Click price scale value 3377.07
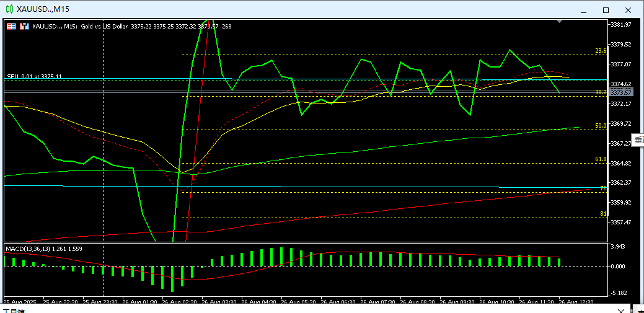The height and width of the screenshot is (313, 644). pyautogui.click(x=622, y=64)
